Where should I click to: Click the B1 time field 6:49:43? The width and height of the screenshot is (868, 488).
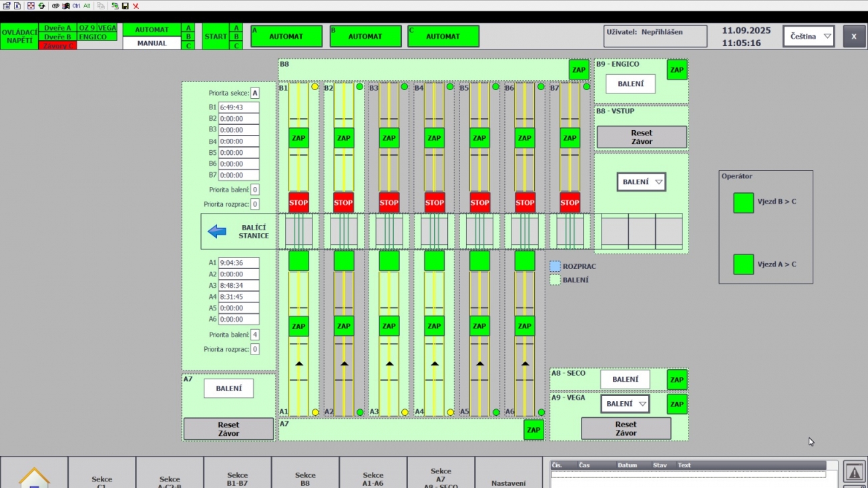coord(238,107)
